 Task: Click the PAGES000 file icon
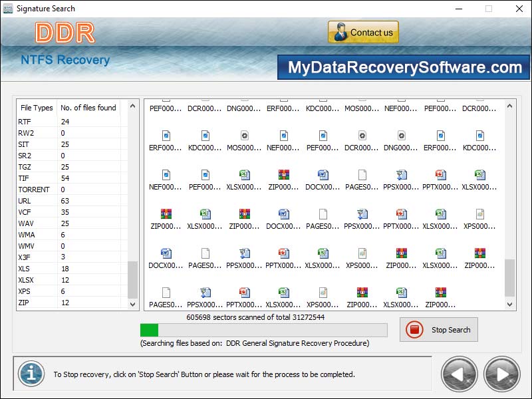363,174
